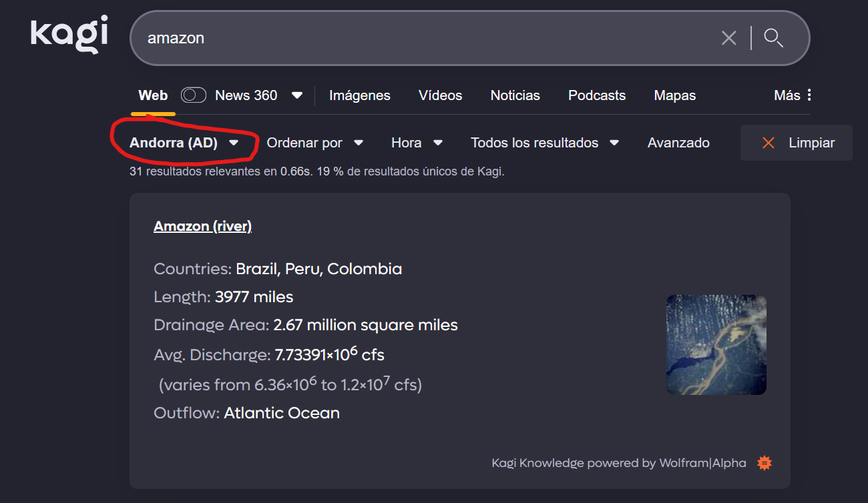
Task: Go to the Vídeos tab
Action: click(x=440, y=95)
